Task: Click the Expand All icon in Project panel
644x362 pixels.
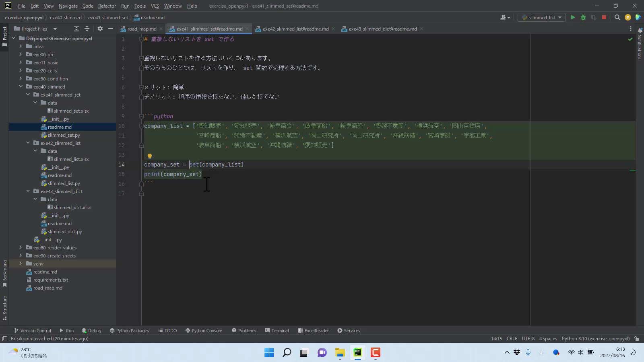Action: click(x=76, y=29)
